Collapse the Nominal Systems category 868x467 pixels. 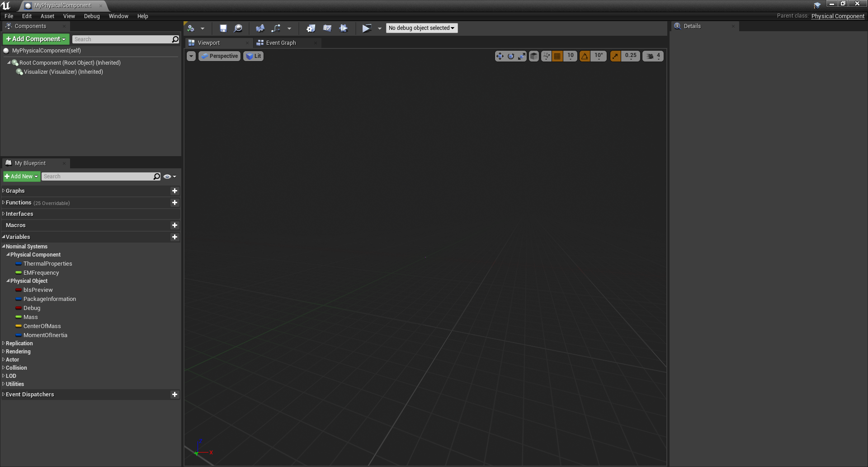pyautogui.click(x=3, y=247)
